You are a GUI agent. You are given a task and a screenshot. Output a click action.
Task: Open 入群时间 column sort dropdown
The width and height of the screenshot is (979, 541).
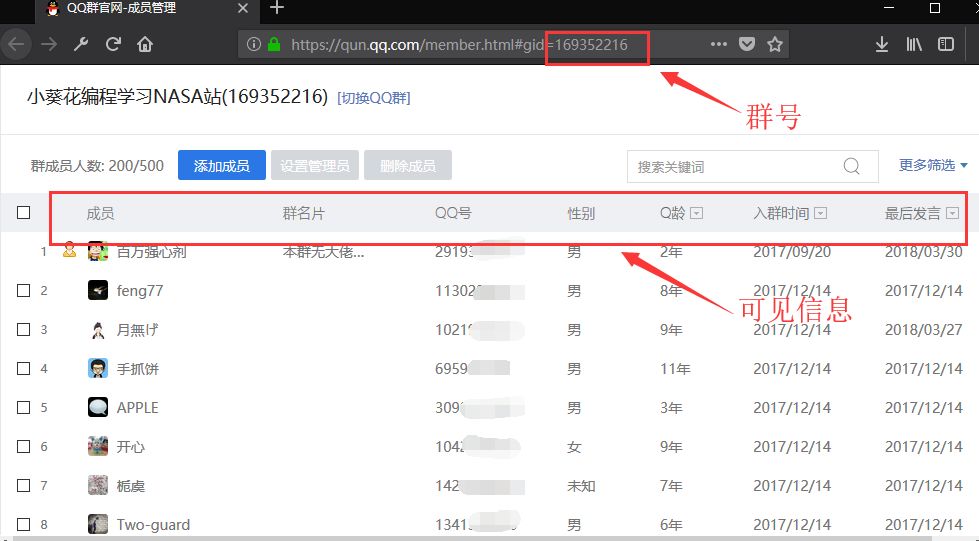click(821, 213)
